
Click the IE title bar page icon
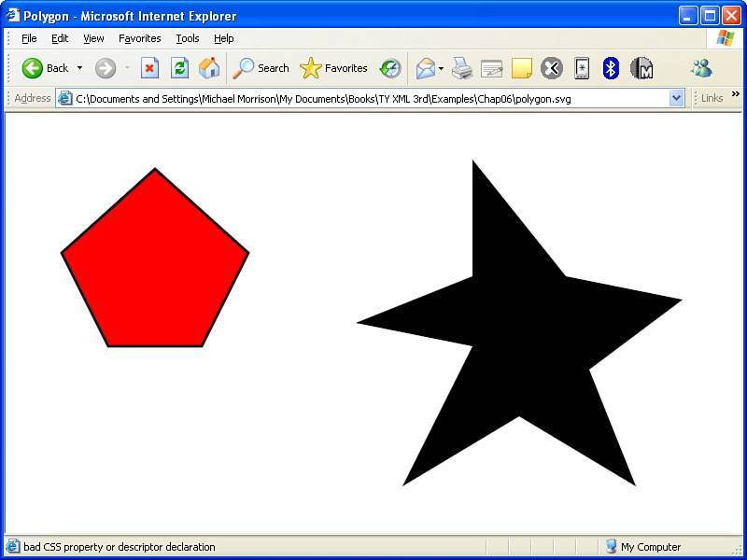[13, 15]
